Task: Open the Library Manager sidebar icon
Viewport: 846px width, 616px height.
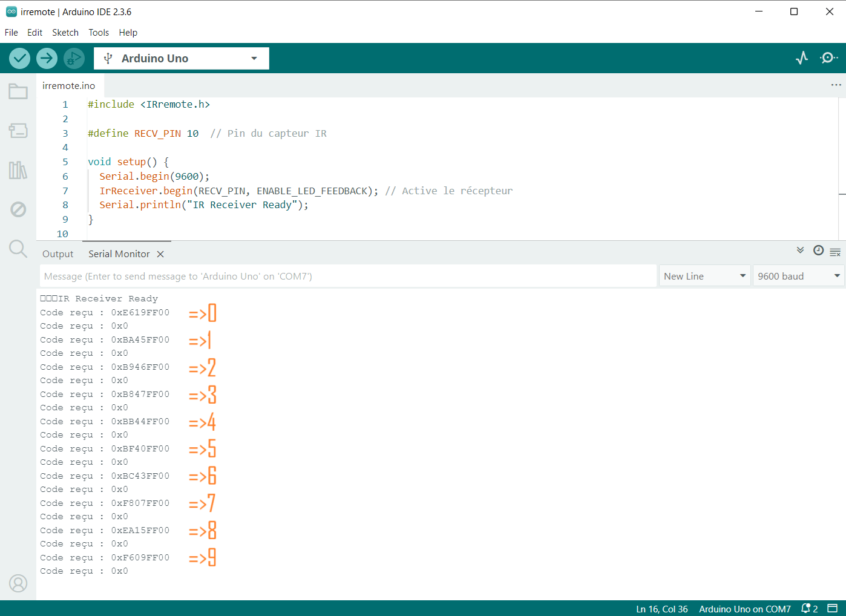Action: tap(18, 170)
